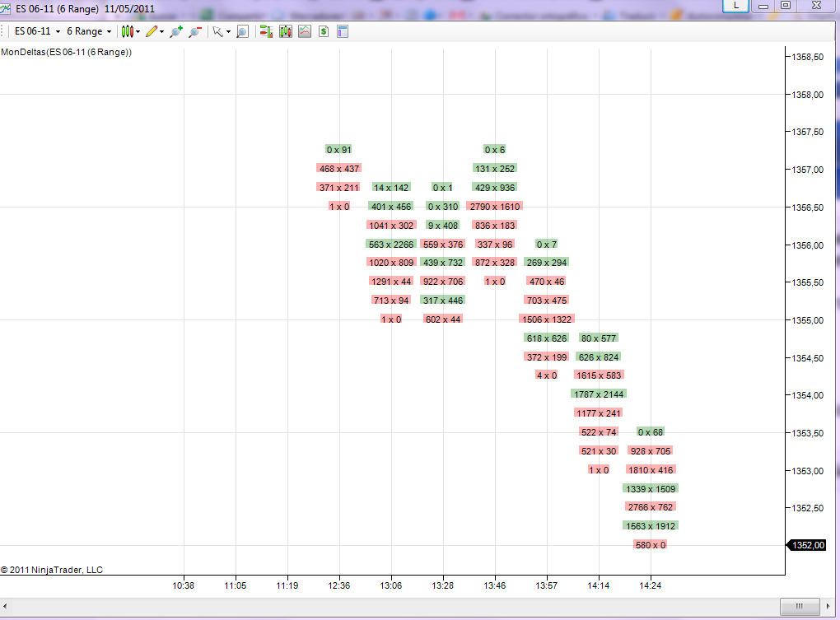The width and height of the screenshot is (840, 620).
Task: Click the 12:36 time axis label
Action: pos(339,585)
